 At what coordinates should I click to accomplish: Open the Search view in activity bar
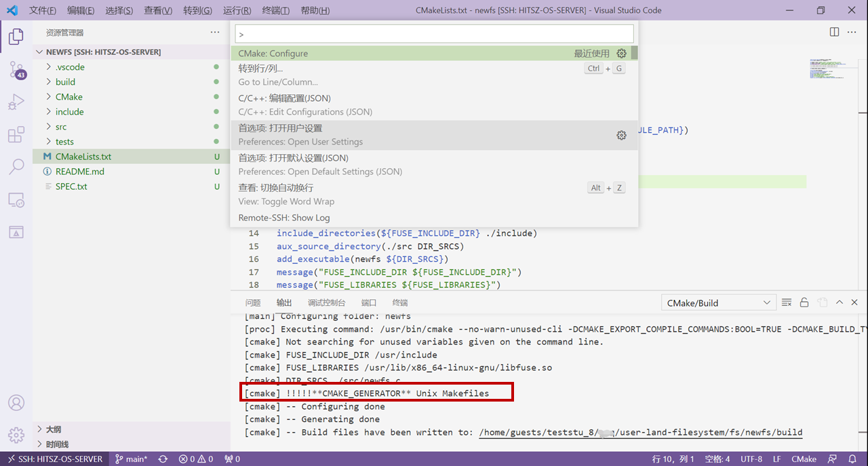click(x=16, y=167)
